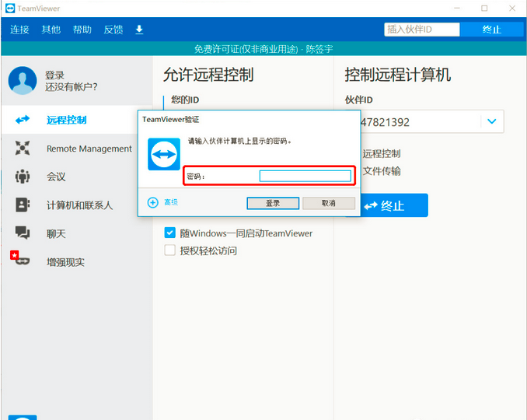This screenshot has width=527, height=420.
Task: Open the 其他 menu
Action: pos(51,30)
